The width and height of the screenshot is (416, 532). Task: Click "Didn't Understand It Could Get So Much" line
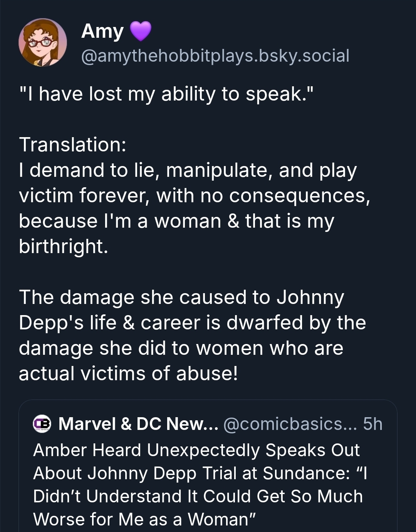198,496
